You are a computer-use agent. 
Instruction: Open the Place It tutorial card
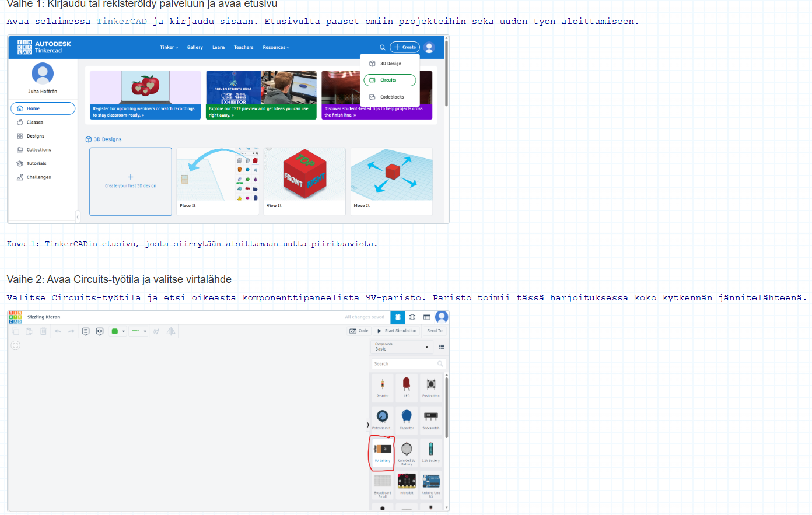[218, 181]
